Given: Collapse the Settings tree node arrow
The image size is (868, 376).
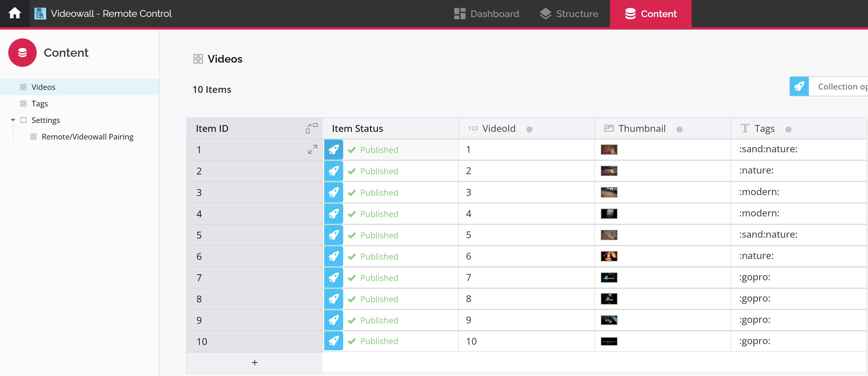Looking at the screenshot, I should 13,120.
